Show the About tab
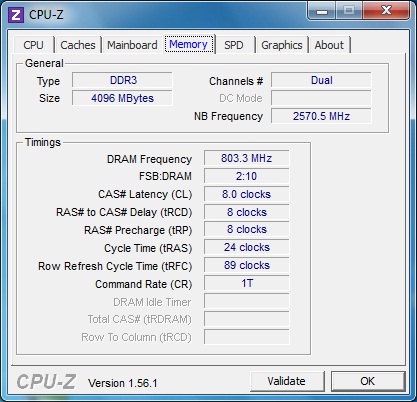Viewport: 417px width, 402px height. [x=329, y=45]
